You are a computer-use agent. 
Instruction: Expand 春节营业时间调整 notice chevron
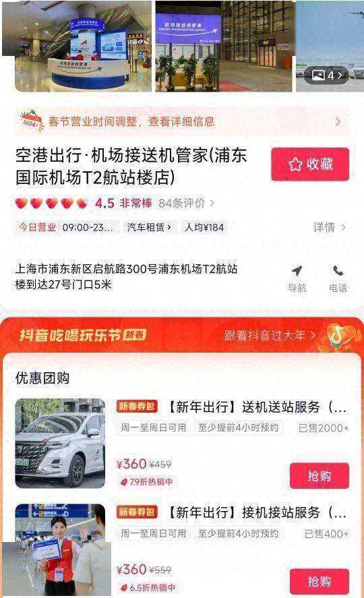(x=338, y=121)
